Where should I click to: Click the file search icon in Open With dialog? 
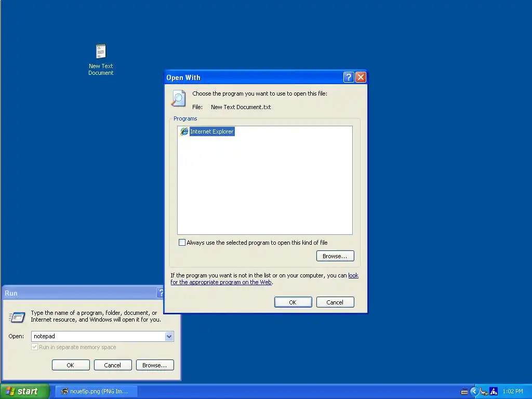tap(179, 98)
